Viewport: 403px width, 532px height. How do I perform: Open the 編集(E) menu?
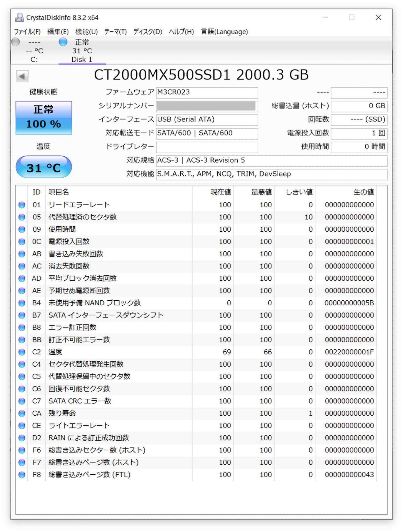[58, 32]
